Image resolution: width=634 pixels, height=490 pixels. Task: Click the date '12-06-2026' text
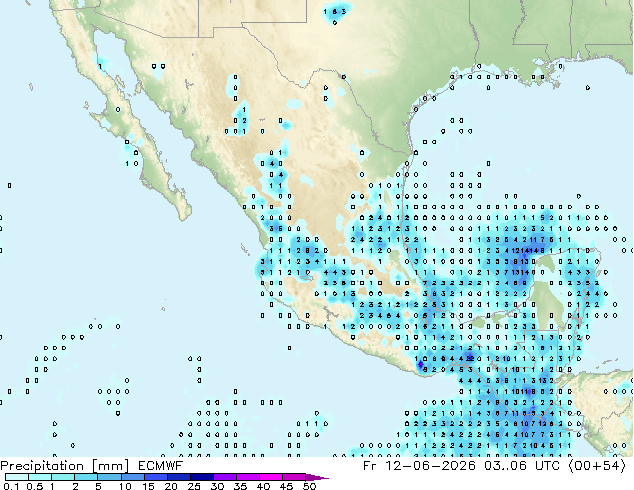click(x=430, y=466)
